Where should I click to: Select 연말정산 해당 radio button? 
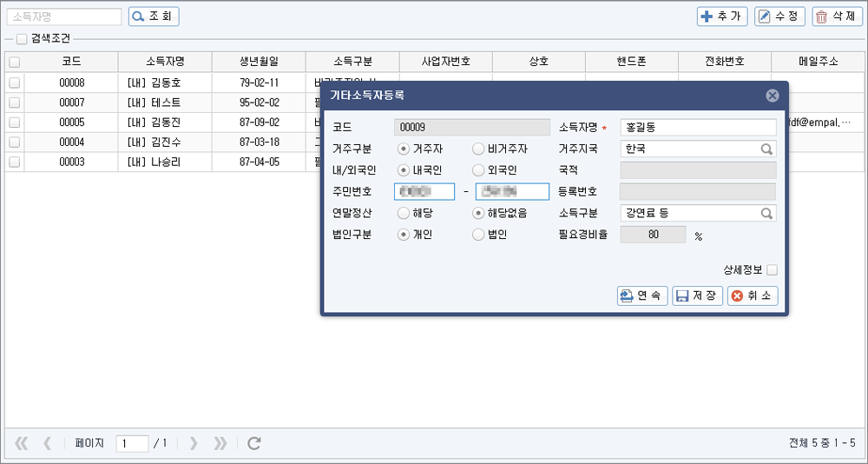pyautogui.click(x=404, y=213)
